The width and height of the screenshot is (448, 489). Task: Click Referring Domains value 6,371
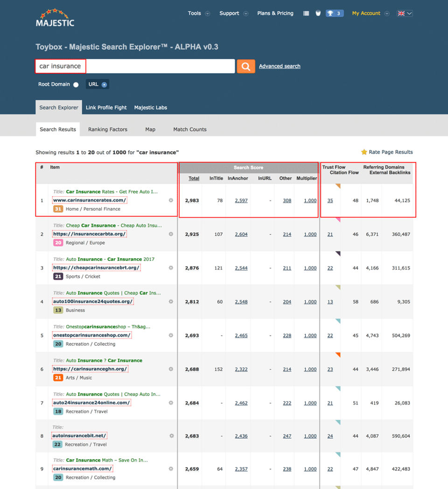coord(372,234)
